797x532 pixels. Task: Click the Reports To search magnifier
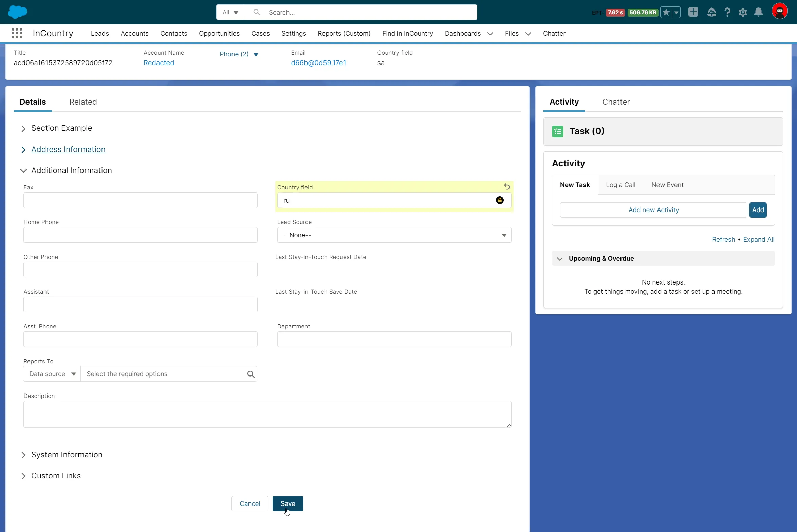click(251, 374)
